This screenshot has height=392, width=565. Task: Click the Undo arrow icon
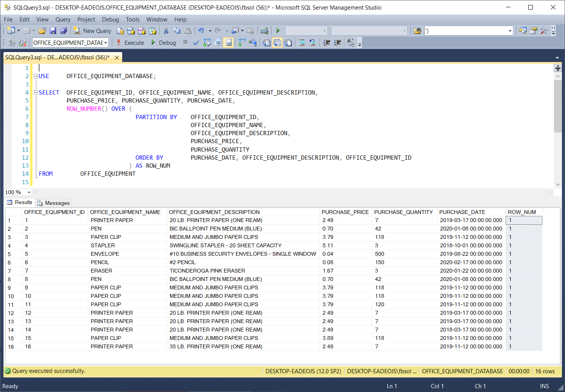[x=201, y=31]
